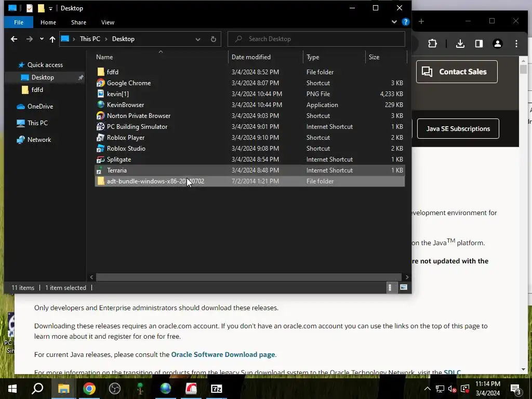Toggle Chrome side panel
The image size is (532, 399).
[x=478, y=44]
